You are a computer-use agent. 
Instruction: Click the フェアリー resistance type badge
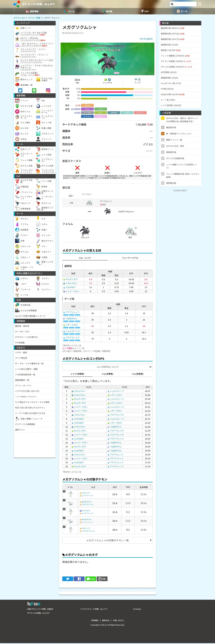[101, 117]
